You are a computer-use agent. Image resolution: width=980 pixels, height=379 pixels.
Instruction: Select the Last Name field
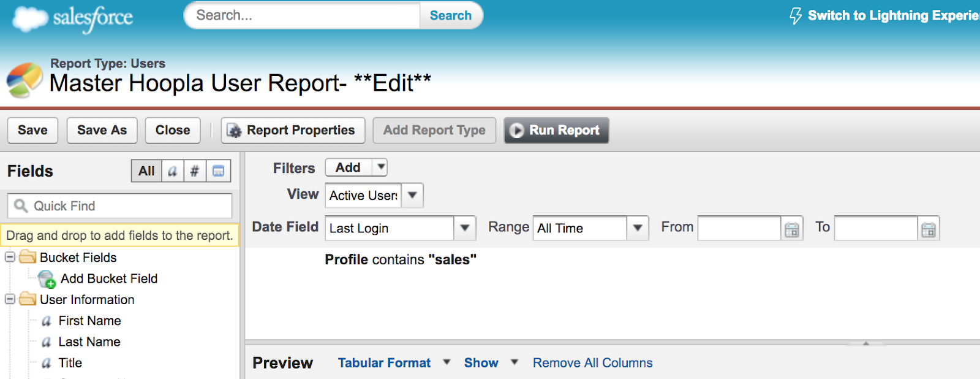[89, 342]
